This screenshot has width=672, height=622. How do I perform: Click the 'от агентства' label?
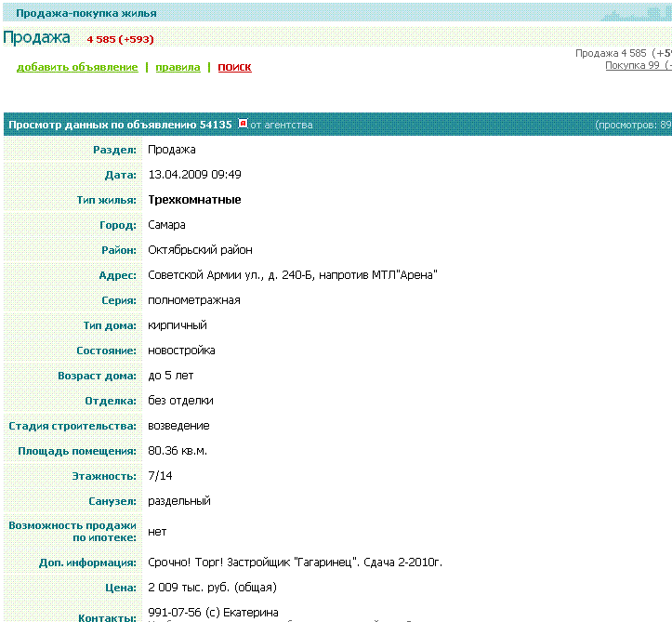[x=282, y=125]
